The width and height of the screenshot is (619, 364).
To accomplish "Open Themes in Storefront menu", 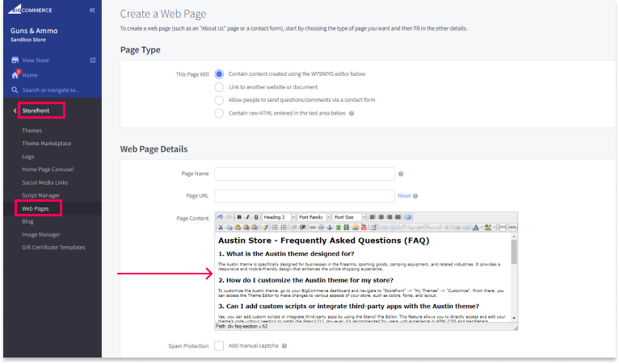I will [32, 131].
